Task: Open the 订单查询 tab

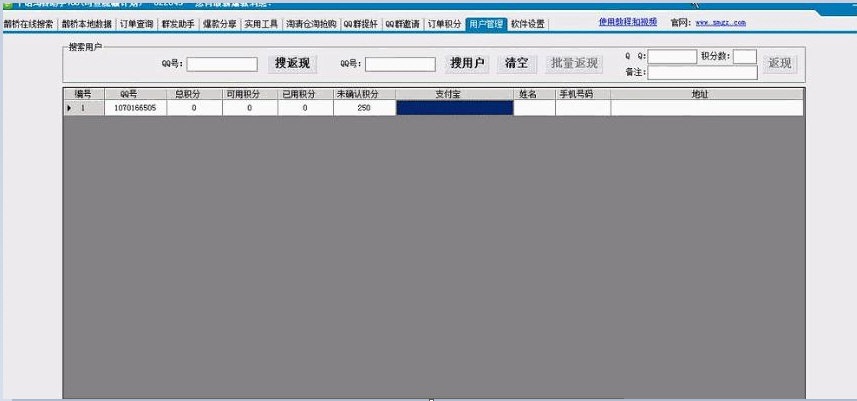Action: pos(136,23)
